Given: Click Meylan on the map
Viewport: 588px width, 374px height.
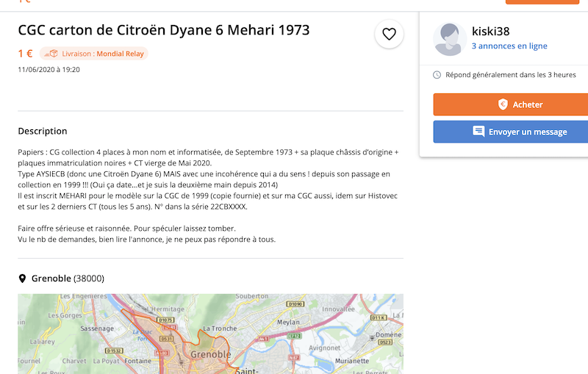Looking at the screenshot, I should pos(288,323).
